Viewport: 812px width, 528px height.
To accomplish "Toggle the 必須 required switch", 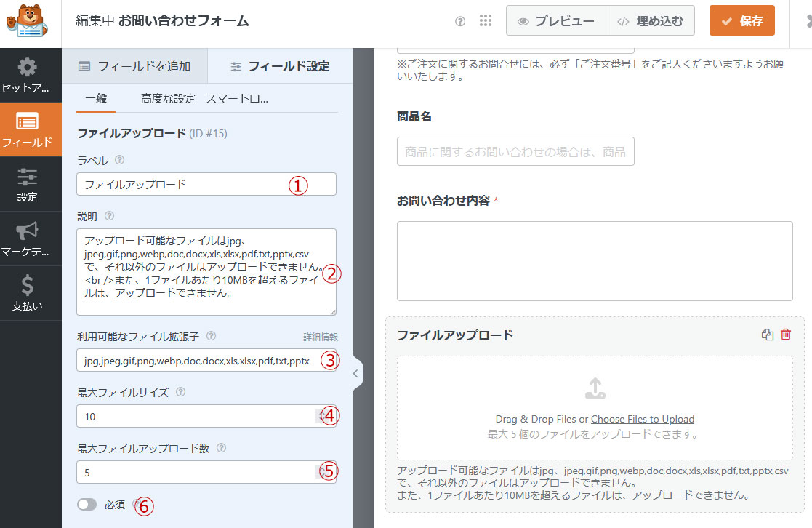I will click(87, 504).
